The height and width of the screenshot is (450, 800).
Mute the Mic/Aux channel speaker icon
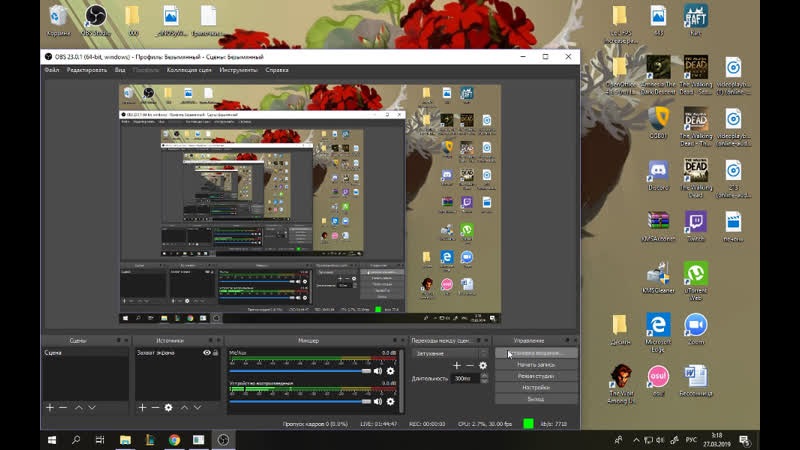(378, 371)
